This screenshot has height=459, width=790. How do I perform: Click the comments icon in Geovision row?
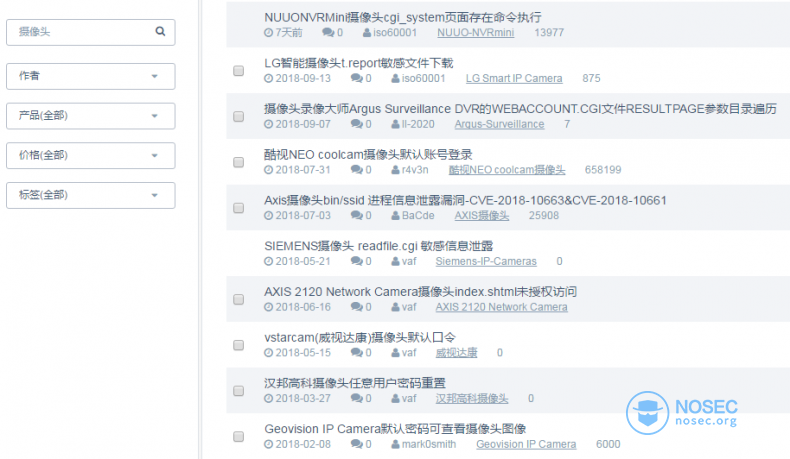(357, 444)
